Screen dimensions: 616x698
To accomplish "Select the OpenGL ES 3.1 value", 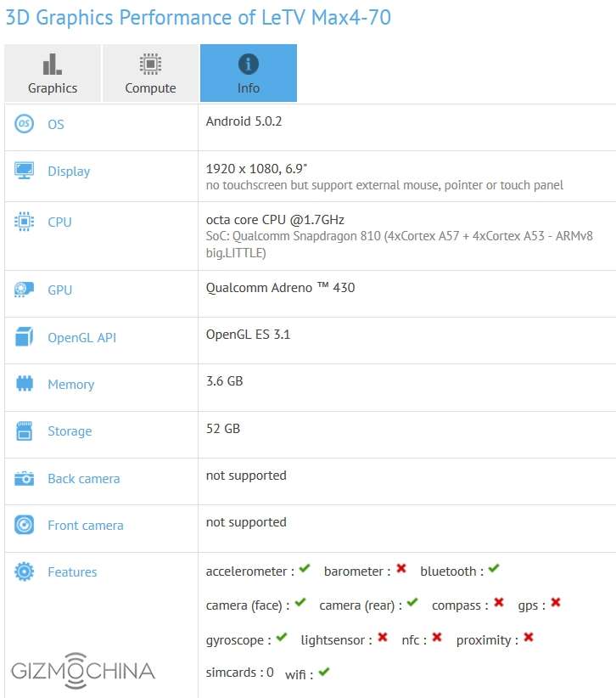I will click(248, 335).
